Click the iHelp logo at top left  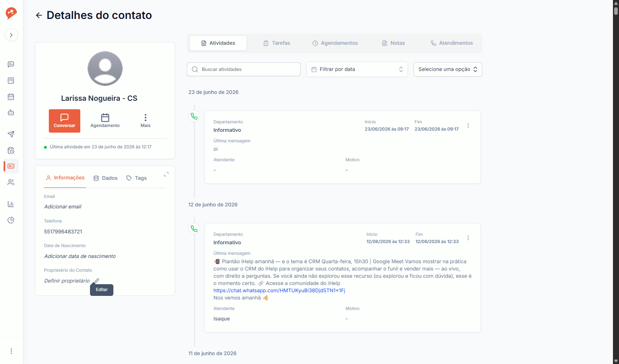point(11,13)
